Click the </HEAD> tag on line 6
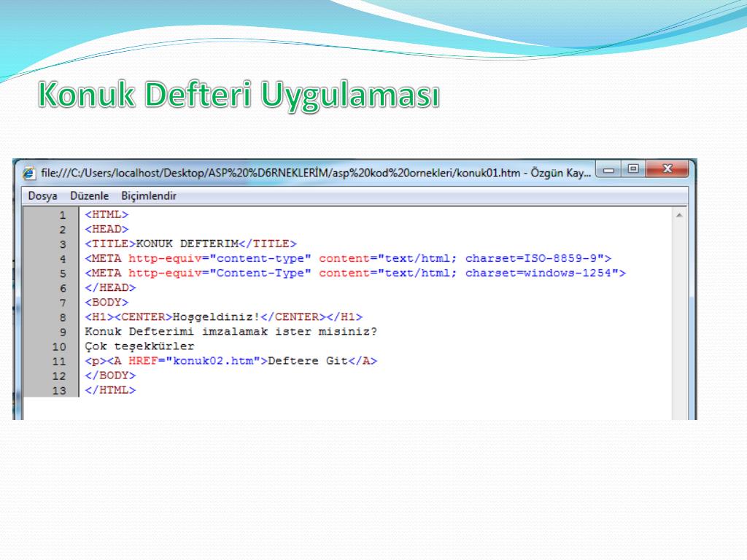Viewport: 747px width, 560px height. click(110, 287)
